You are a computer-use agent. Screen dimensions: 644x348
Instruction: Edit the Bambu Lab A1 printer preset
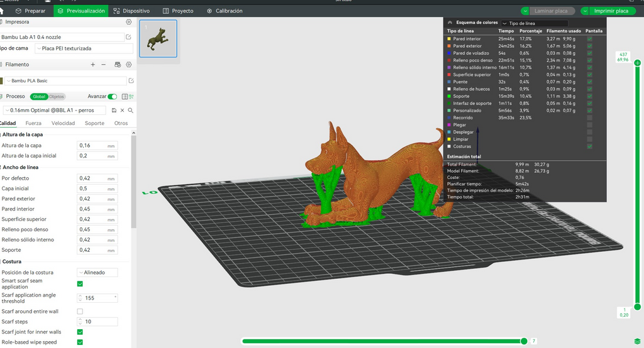[x=128, y=37]
